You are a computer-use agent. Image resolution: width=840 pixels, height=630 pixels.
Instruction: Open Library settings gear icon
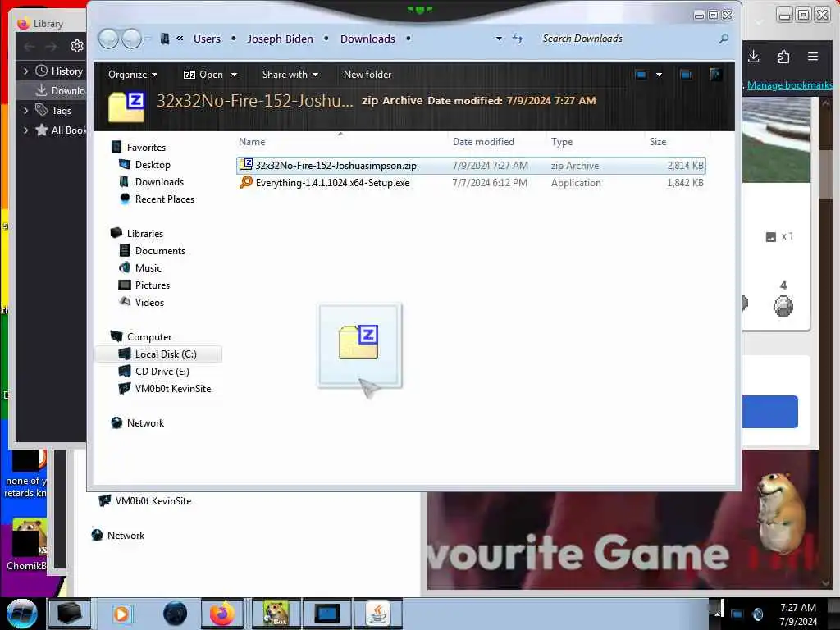[x=76, y=46]
